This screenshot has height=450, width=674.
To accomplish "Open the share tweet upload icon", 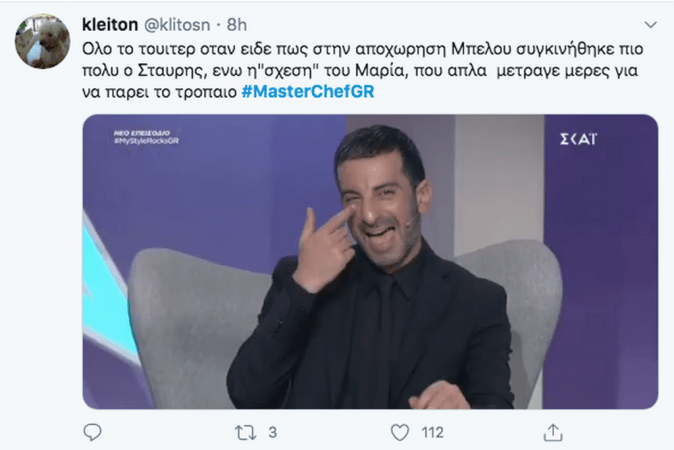I will tap(553, 432).
